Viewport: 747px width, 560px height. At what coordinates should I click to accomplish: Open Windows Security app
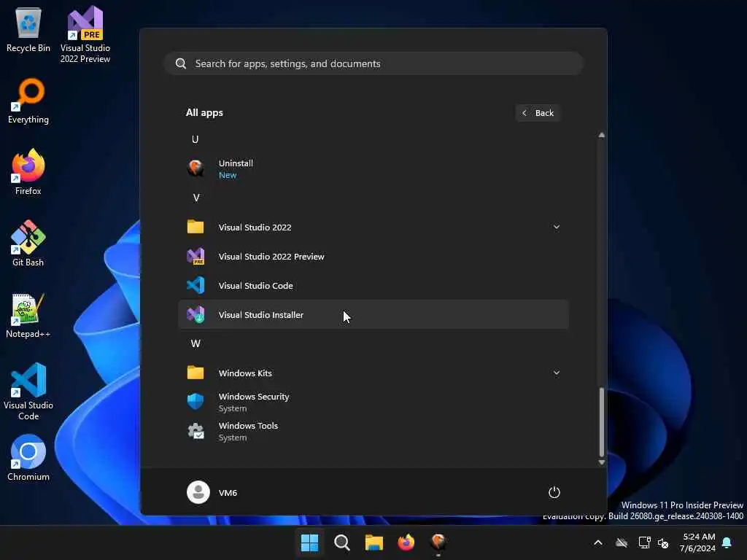pos(373,402)
